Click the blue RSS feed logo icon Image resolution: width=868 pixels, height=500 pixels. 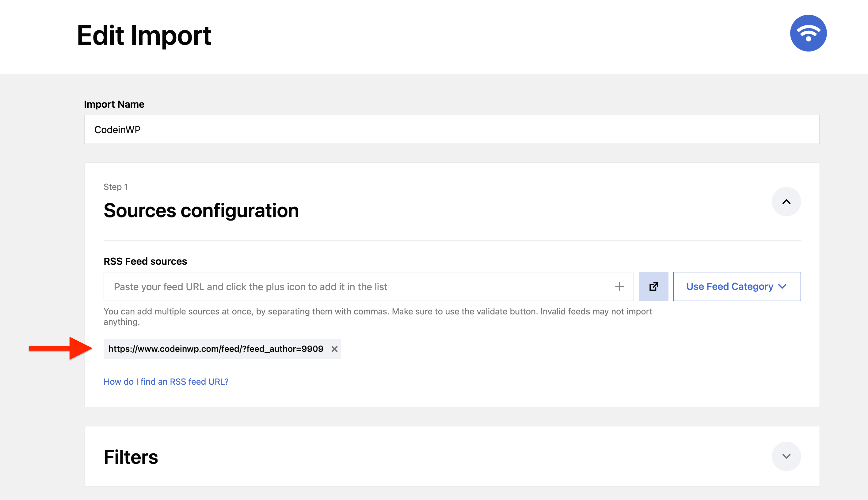point(808,33)
